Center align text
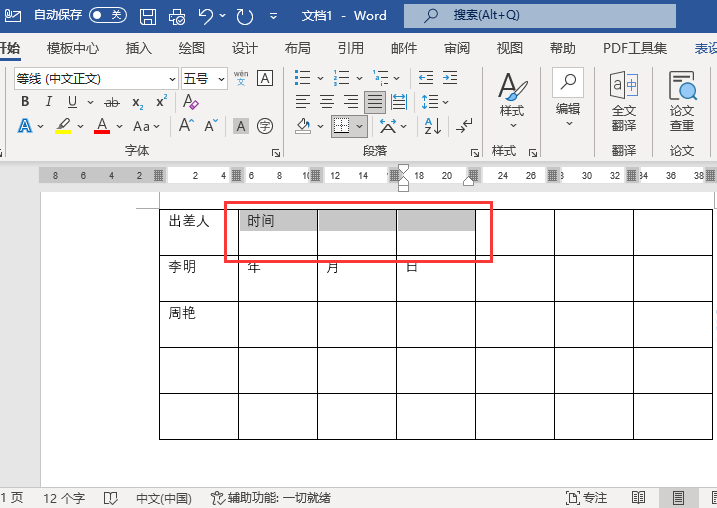 327,102
